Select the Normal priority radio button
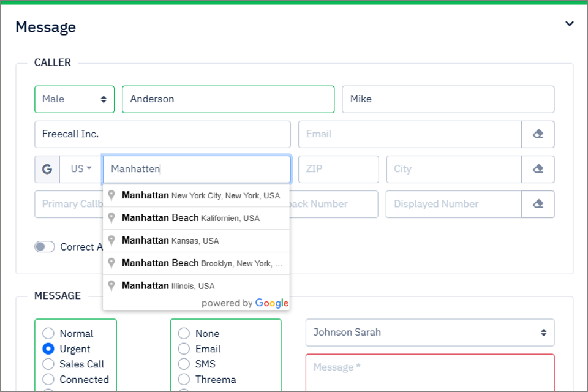Image resolution: width=588 pixels, height=392 pixels. 48,334
